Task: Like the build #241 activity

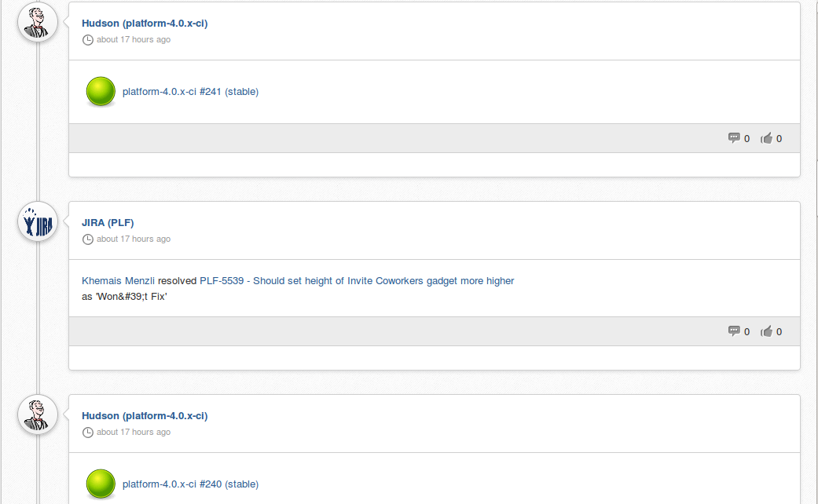Action: pyautogui.click(x=771, y=138)
